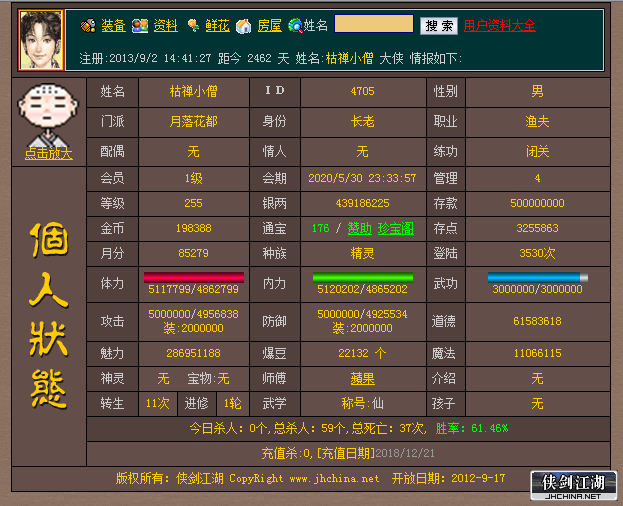Click the 银两 value 439186225
The height and width of the screenshot is (506, 623).
362,203
